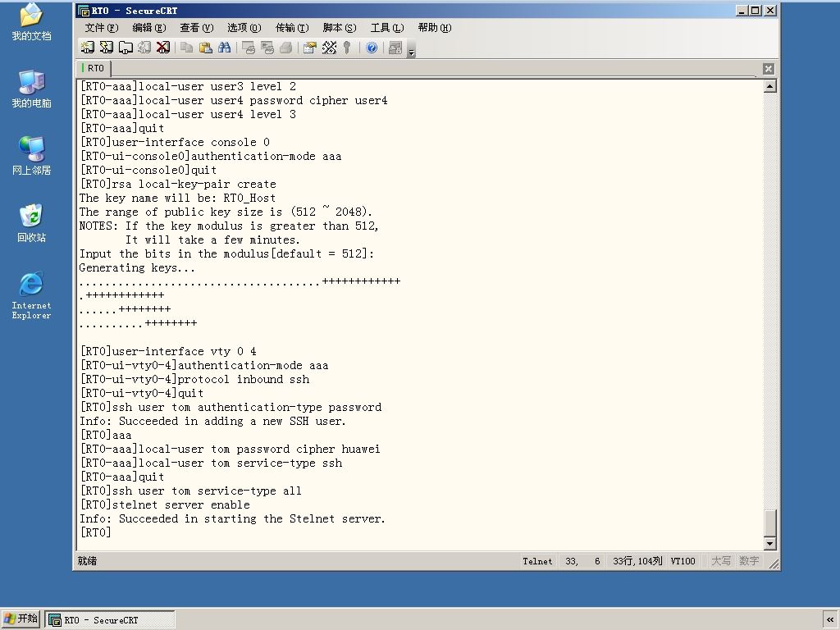Click the Find binoculars icon
This screenshot has height=630, width=840.
tap(225, 48)
